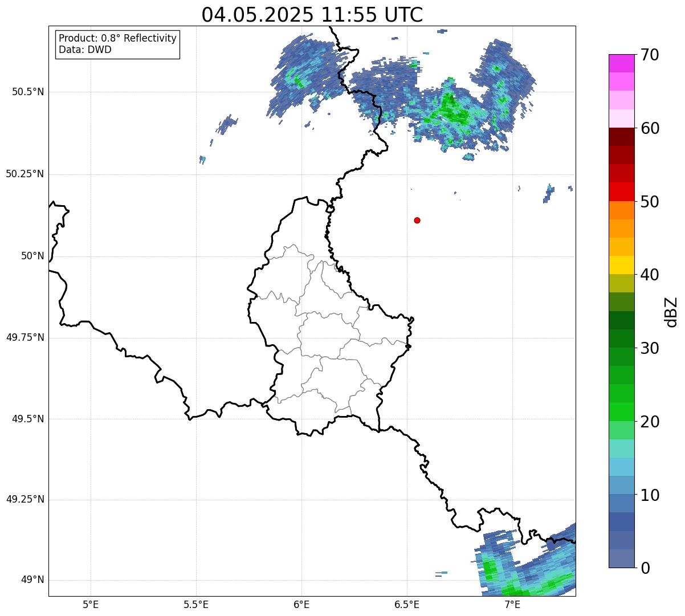
Task: Pick the bright magenta top colorbar segment
Action: coord(621,63)
